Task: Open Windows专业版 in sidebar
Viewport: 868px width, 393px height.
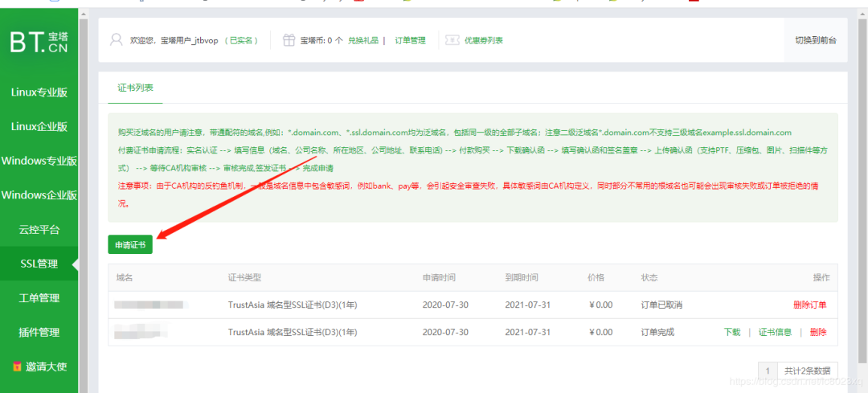Action: (x=39, y=161)
